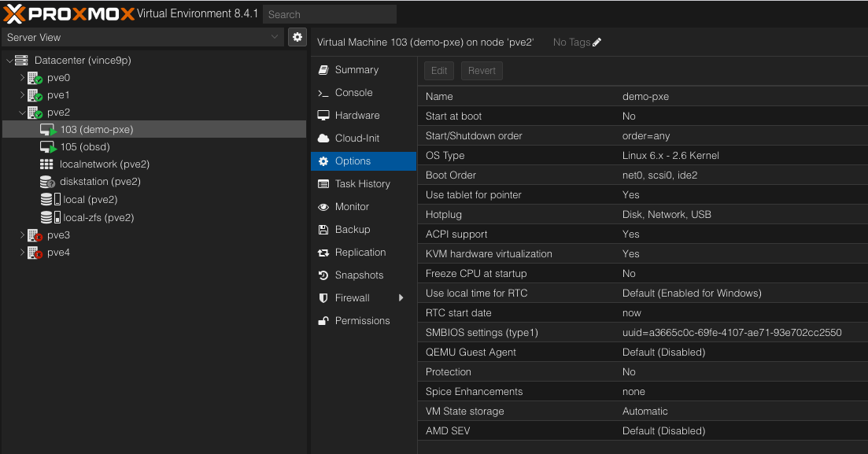Select the Replication icon
The image size is (868, 454).
point(326,252)
